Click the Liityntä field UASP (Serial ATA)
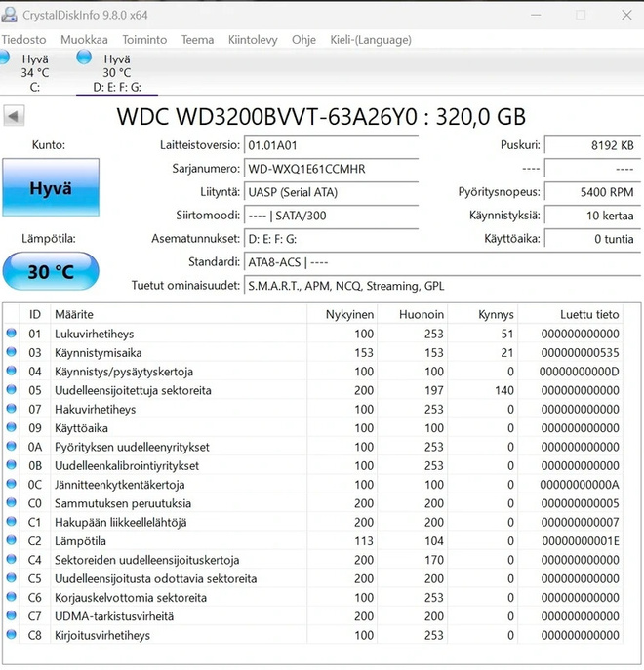Screen dimensions: 644x670 click(x=331, y=192)
